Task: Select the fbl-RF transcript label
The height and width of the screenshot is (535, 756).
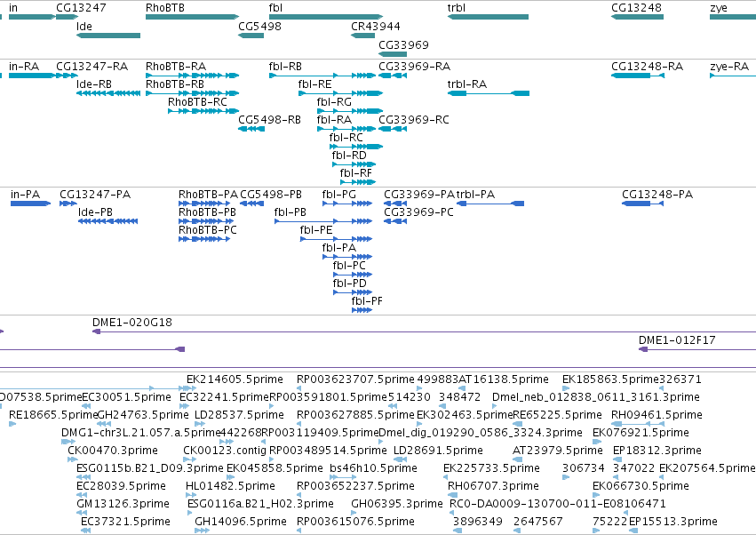Action: coord(356,173)
